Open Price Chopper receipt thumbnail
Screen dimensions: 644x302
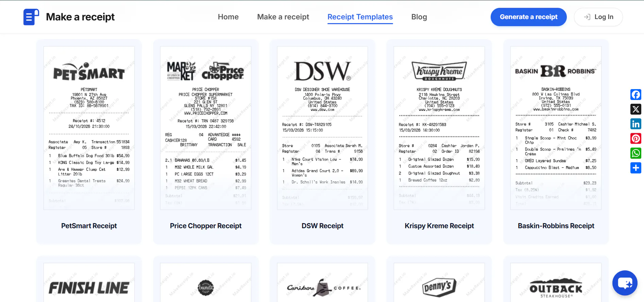click(206, 128)
